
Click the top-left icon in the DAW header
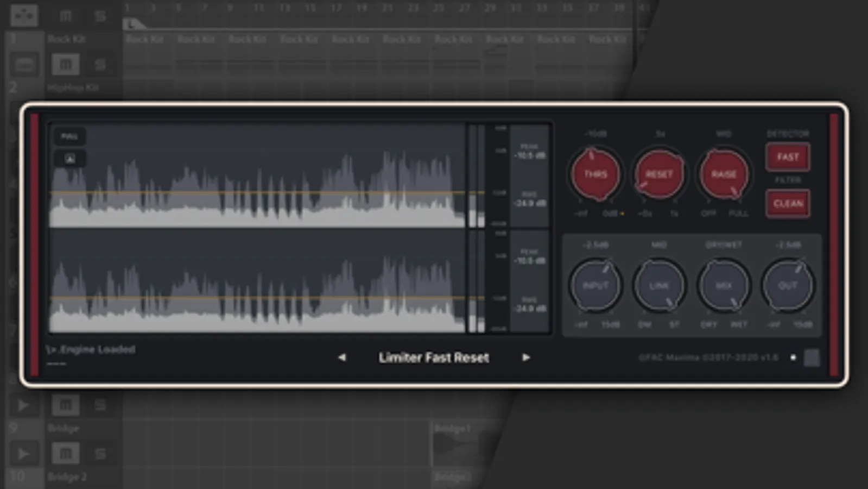(x=24, y=15)
